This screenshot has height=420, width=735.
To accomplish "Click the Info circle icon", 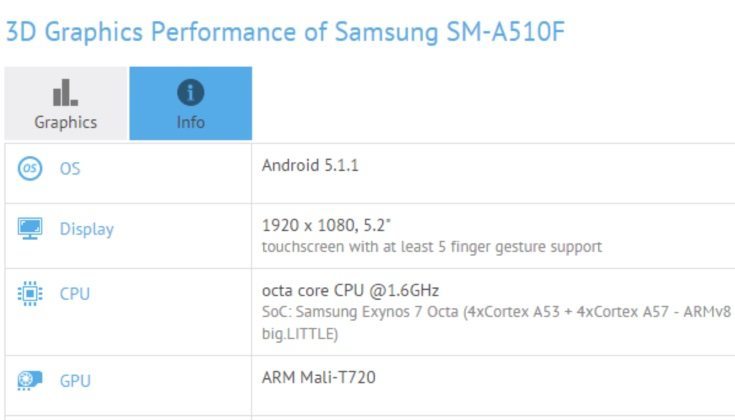I will tap(190, 92).
